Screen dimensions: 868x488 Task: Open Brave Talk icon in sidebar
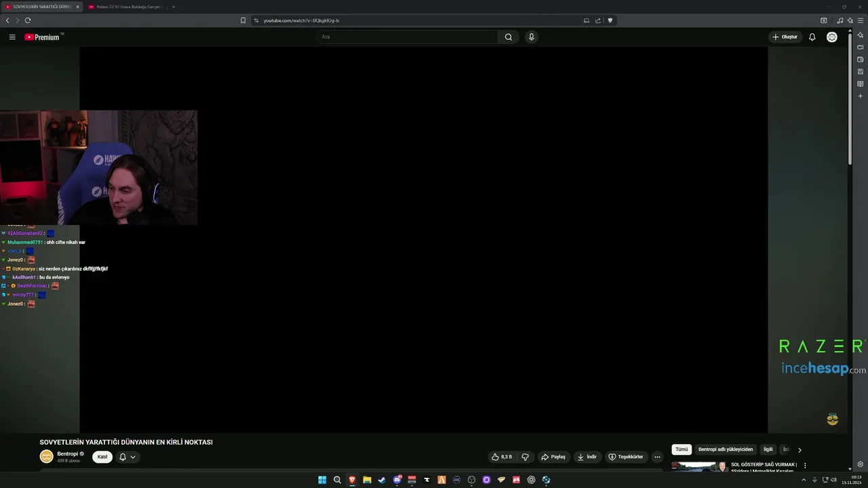(861, 47)
